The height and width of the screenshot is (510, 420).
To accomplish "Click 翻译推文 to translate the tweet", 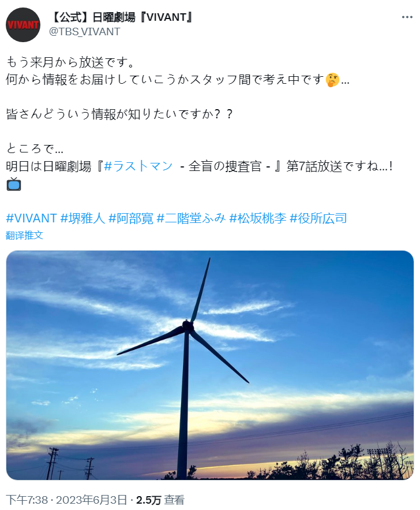I will pyautogui.click(x=24, y=235).
